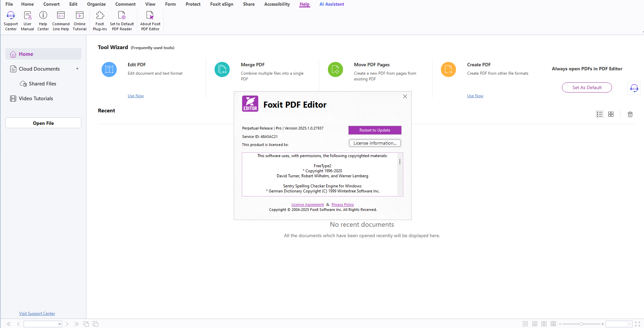Click the Merge PDF tool icon
This screenshot has width=644, height=328.
(x=222, y=69)
